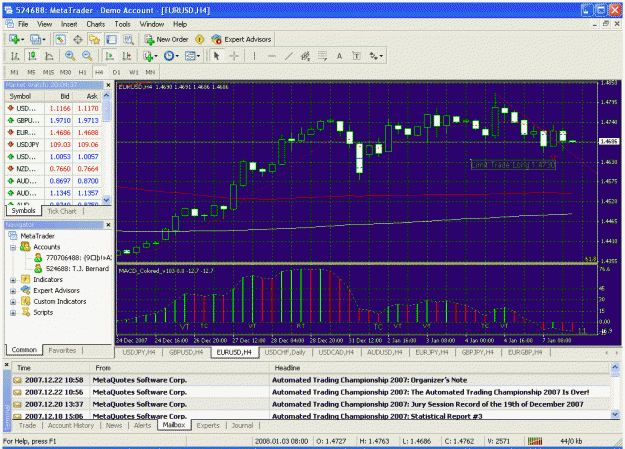Switch to the Account History terminal tab

[x=71, y=425]
